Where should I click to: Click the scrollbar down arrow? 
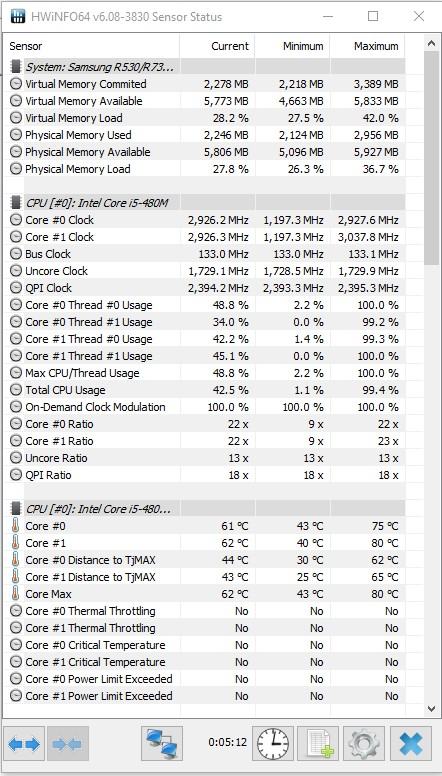pyautogui.click(x=431, y=709)
